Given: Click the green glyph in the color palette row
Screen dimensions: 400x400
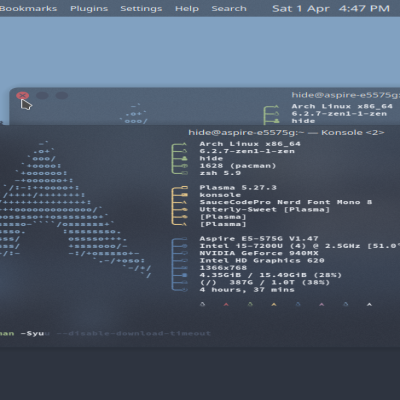Looking at the screenshot, I should 250,304.
